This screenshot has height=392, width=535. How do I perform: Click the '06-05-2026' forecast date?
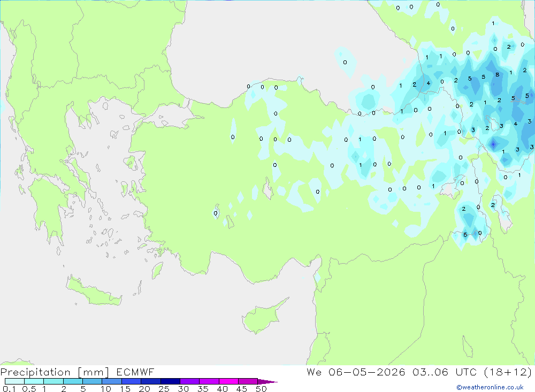coord(367,372)
